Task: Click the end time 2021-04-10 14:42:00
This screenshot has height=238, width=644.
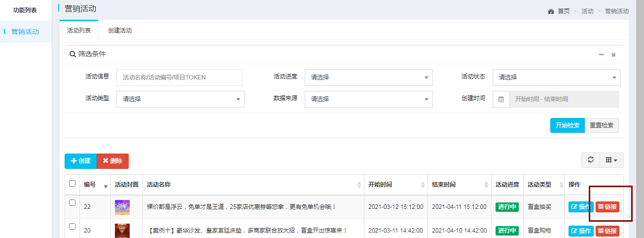Action: pyautogui.click(x=459, y=231)
